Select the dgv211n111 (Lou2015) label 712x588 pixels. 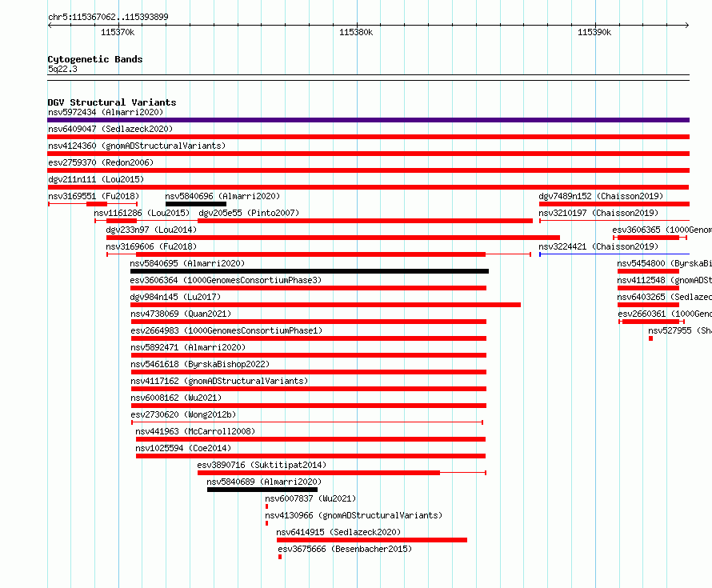pos(96,179)
